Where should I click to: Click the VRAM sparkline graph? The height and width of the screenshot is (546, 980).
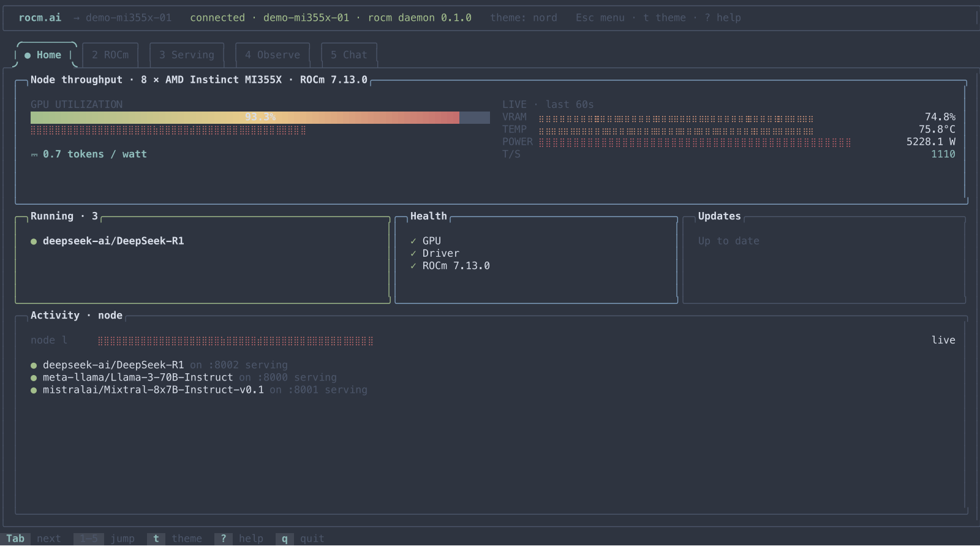676,118
